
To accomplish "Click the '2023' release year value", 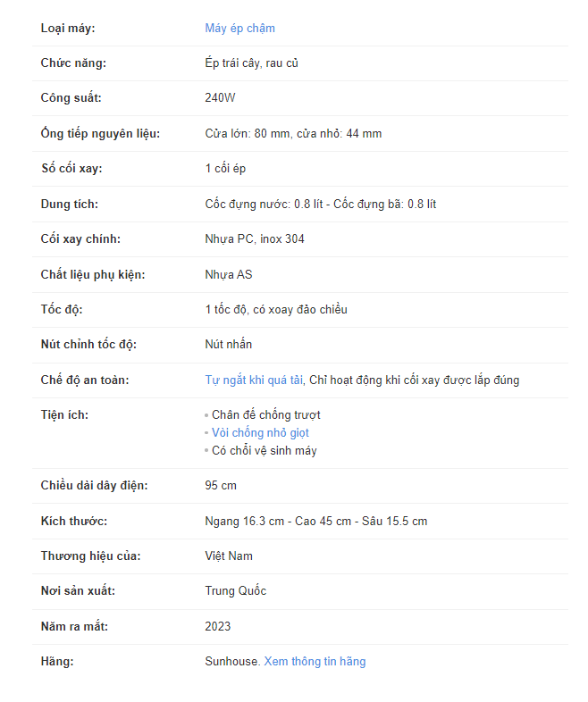I will (x=218, y=626).
